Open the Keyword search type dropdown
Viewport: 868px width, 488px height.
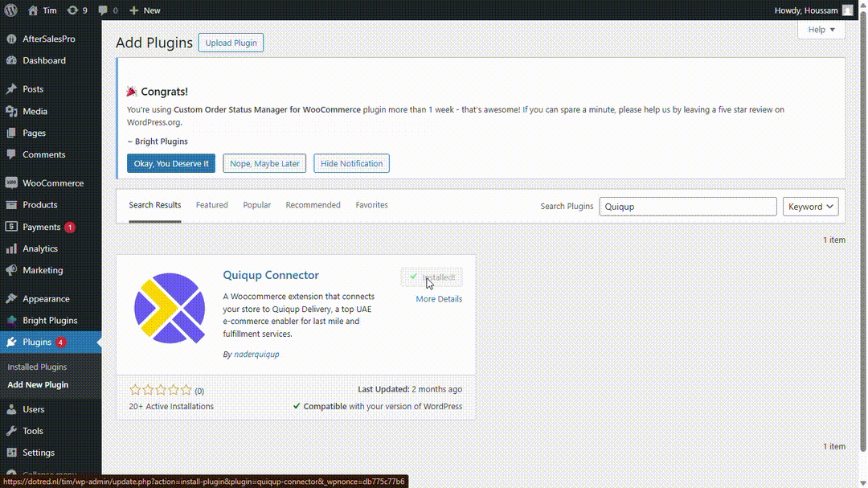(x=810, y=207)
